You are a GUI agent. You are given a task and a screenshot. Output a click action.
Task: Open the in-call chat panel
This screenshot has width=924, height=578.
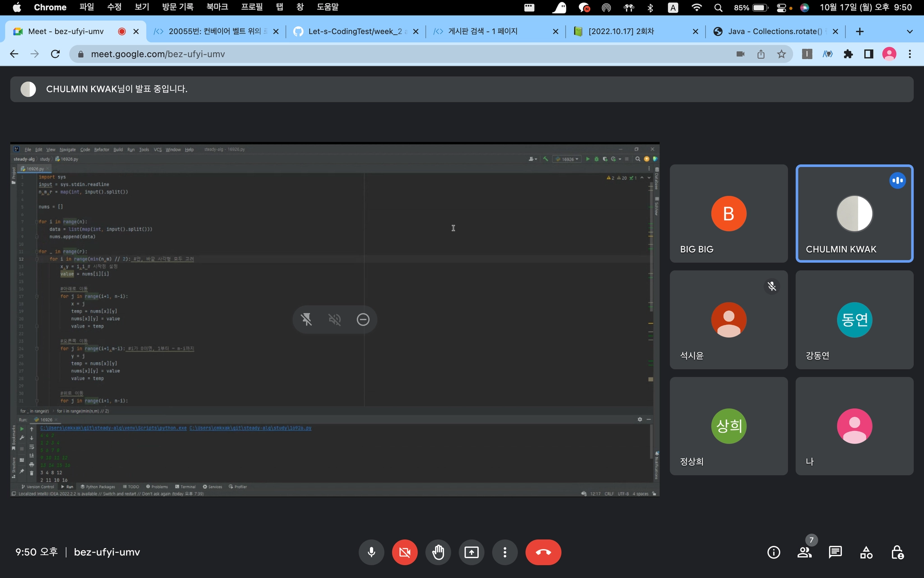[835, 552]
